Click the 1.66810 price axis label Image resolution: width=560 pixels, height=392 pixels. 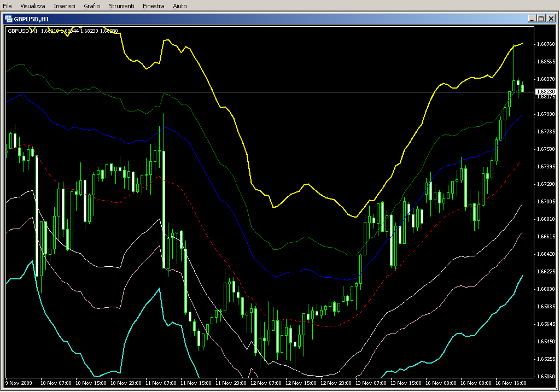tap(546, 219)
